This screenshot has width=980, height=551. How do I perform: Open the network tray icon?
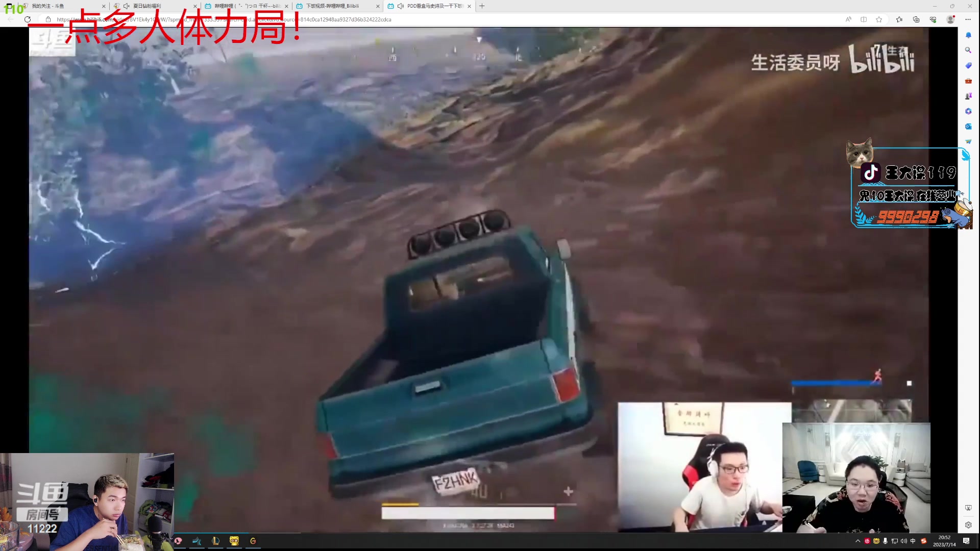894,541
